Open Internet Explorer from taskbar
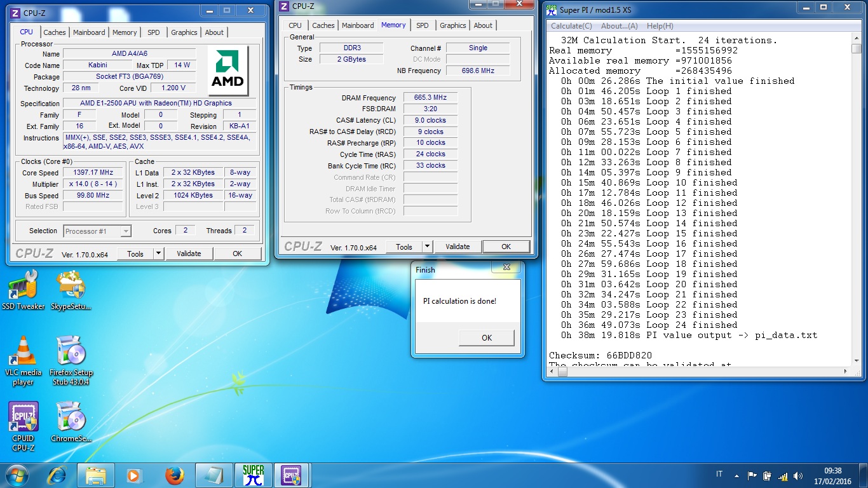The width and height of the screenshot is (868, 488). pos(57,475)
